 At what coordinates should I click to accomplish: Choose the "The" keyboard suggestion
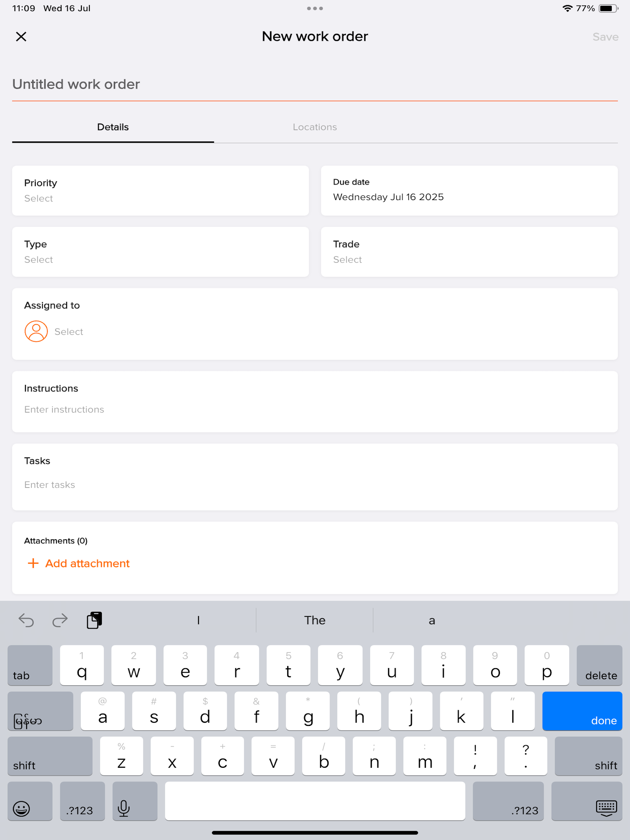click(x=315, y=620)
